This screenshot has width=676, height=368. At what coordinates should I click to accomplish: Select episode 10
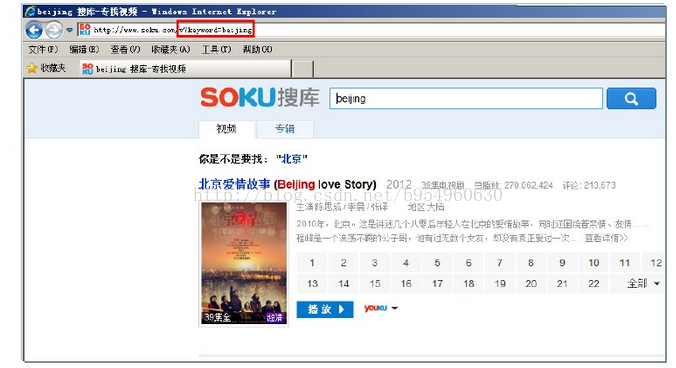[594, 263]
